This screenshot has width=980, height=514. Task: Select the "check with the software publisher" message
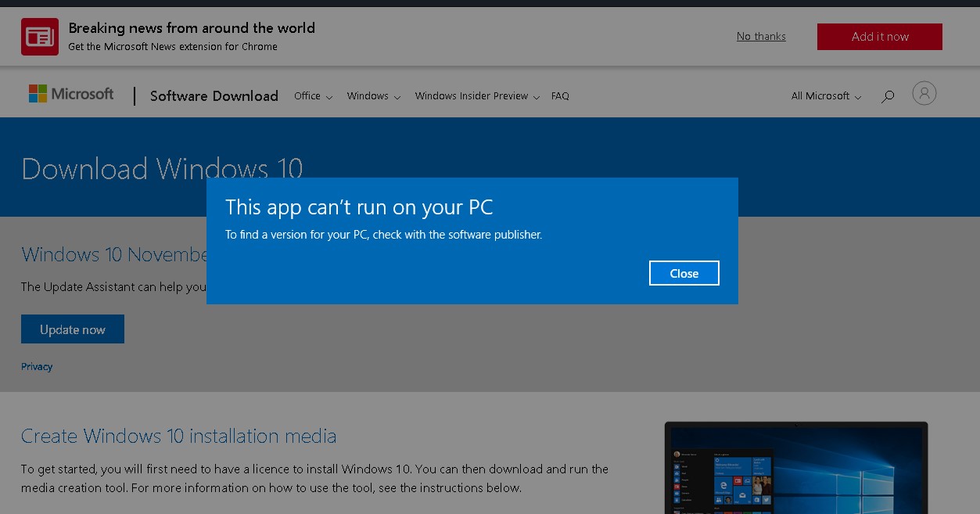(458, 235)
